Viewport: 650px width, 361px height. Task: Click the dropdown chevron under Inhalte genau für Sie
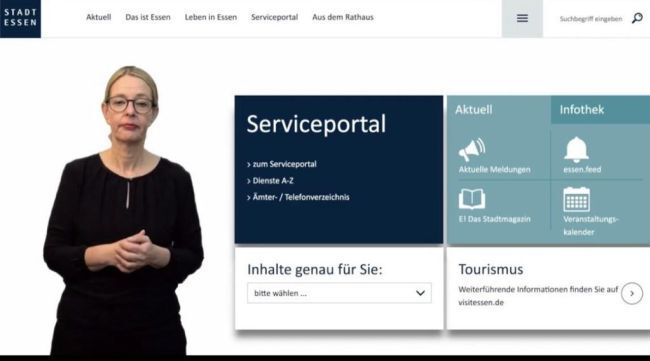420,293
